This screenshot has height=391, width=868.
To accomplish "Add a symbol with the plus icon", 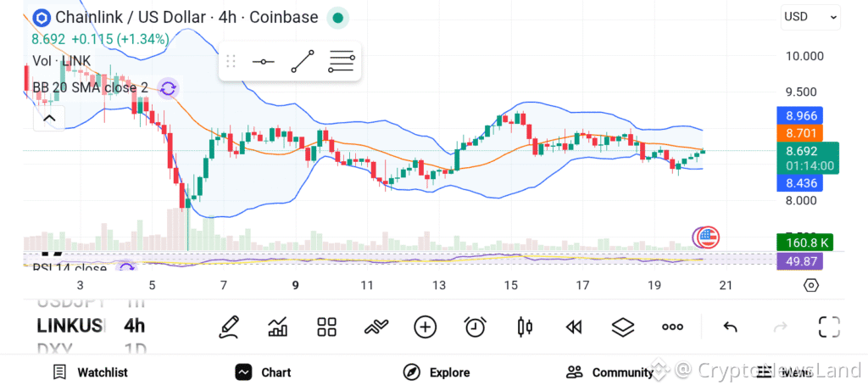I will 425,327.
